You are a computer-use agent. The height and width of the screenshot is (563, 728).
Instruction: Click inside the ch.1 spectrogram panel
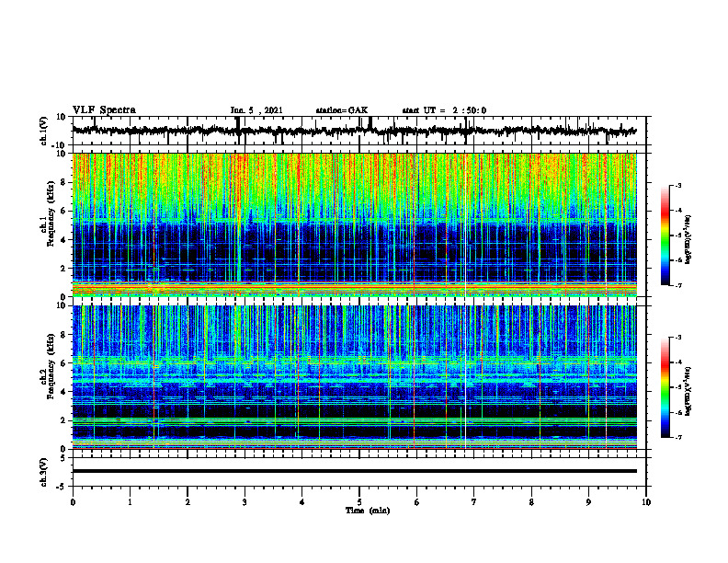pyautogui.click(x=354, y=224)
